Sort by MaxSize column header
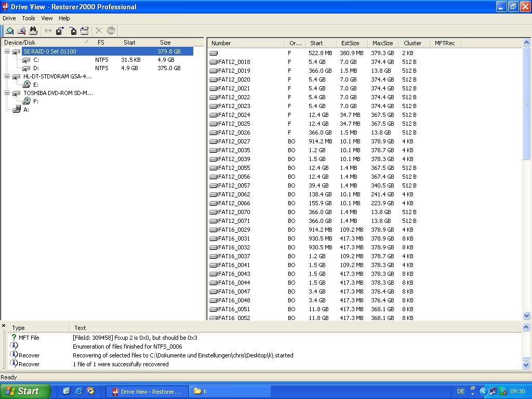Screen dimensions: 532x399 [x=383, y=43]
